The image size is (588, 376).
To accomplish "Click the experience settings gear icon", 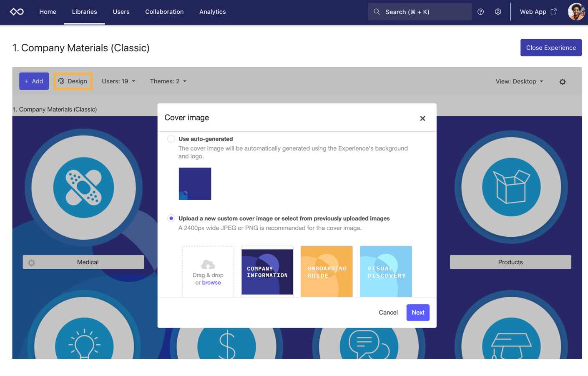I will (x=563, y=82).
